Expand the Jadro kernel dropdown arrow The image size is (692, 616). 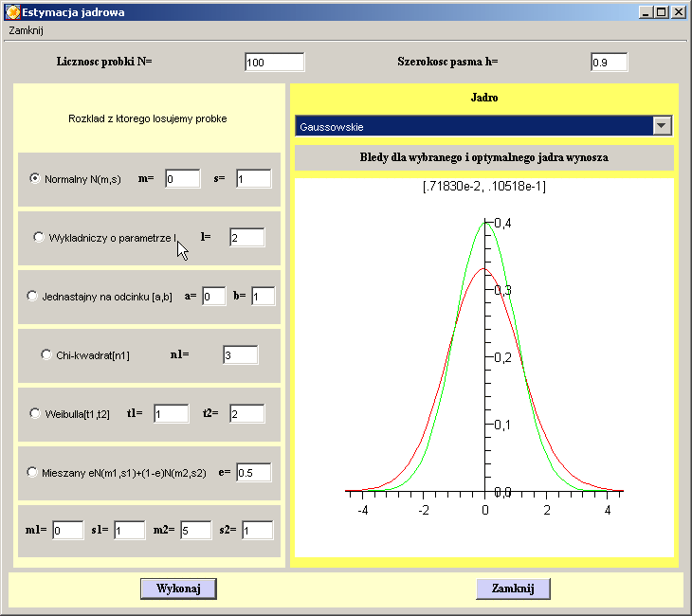662,126
